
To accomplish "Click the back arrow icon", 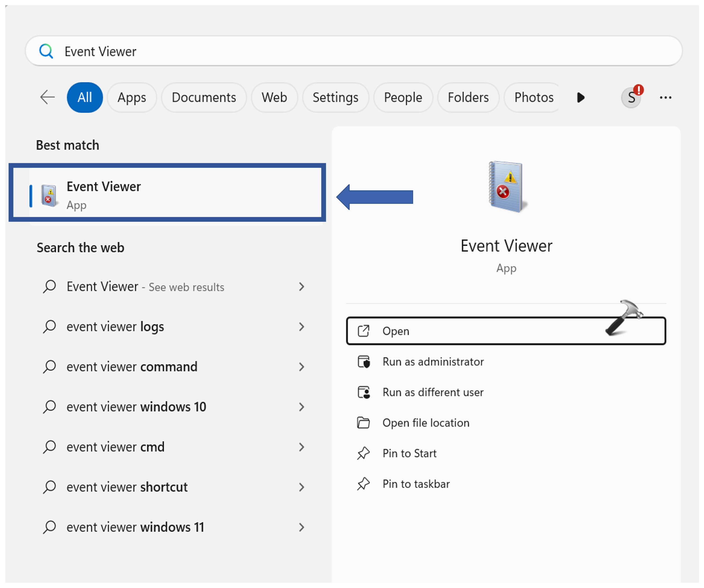I will (47, 98).
